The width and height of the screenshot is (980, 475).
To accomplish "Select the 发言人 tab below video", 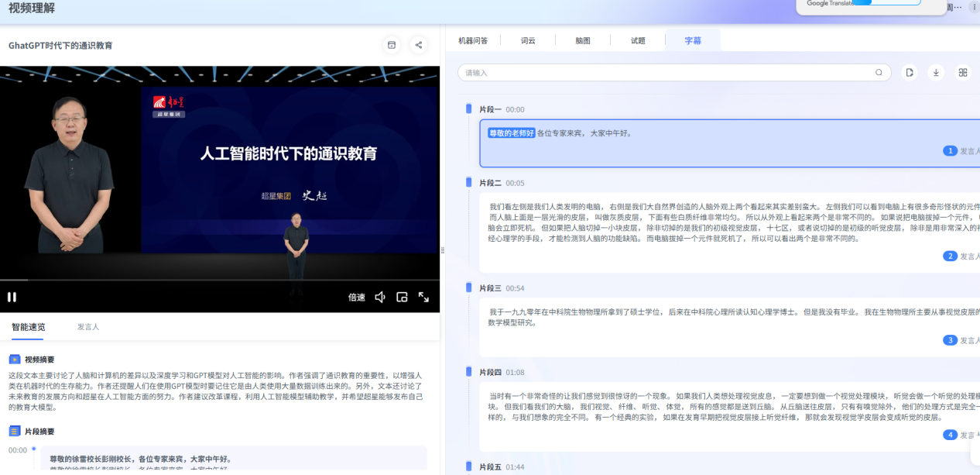I will pos(88,327).
